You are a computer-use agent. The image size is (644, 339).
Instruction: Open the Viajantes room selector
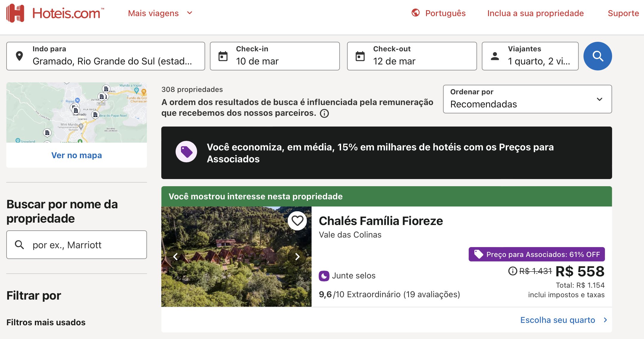tap(530, 56)
